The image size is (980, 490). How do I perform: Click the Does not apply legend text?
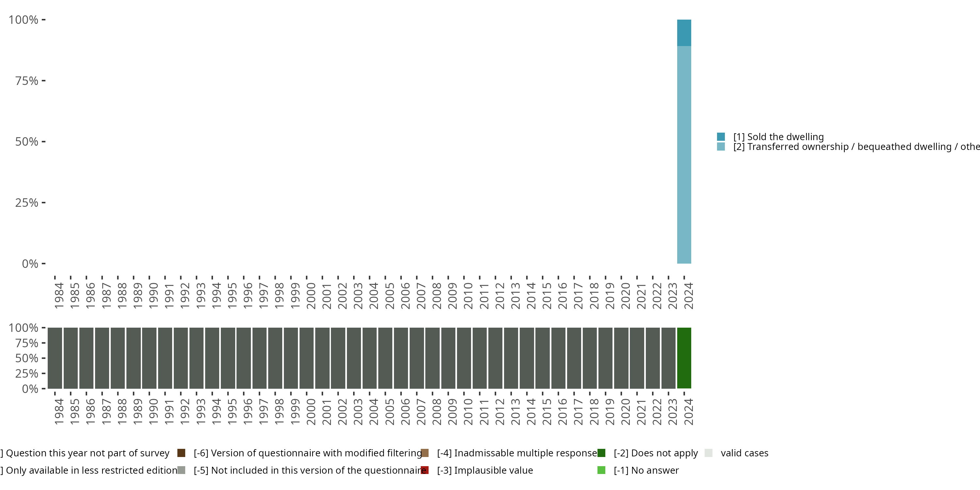(x=656, y=453)
